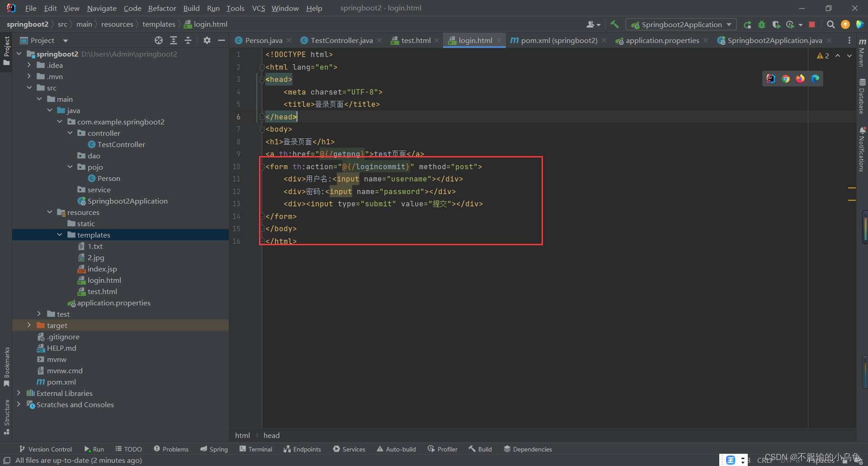Viewport: 868px width, 466px height.
Task: Open the account icon dropdown arrow
Action: [599, 25]
